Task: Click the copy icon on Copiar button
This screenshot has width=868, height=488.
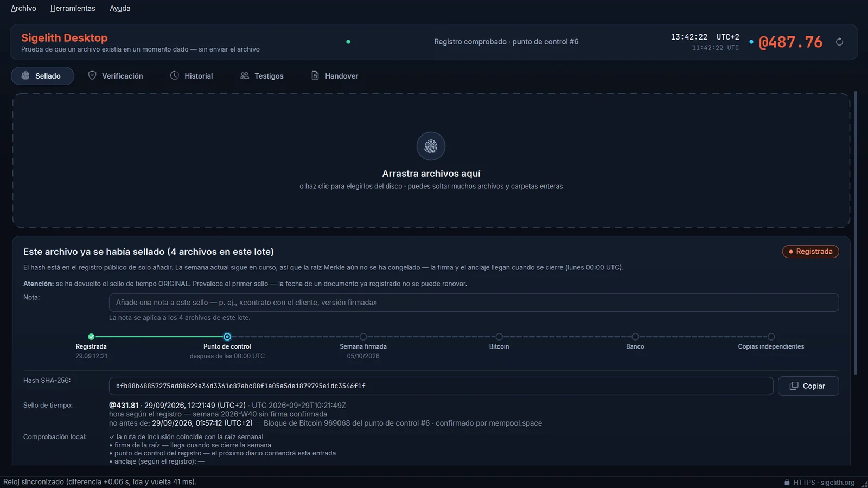Action: coord(794,386)
